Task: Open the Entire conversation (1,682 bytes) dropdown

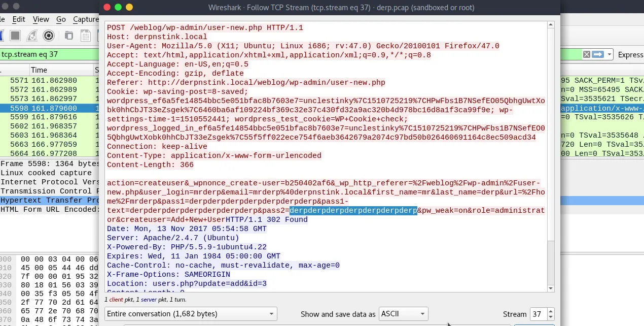Action: [191, 314]
